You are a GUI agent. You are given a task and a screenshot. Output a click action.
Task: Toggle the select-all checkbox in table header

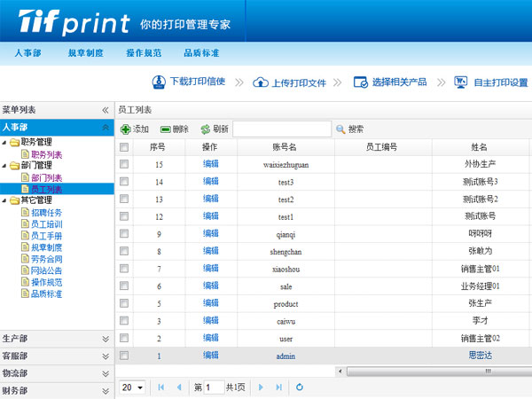click(124, 147)
